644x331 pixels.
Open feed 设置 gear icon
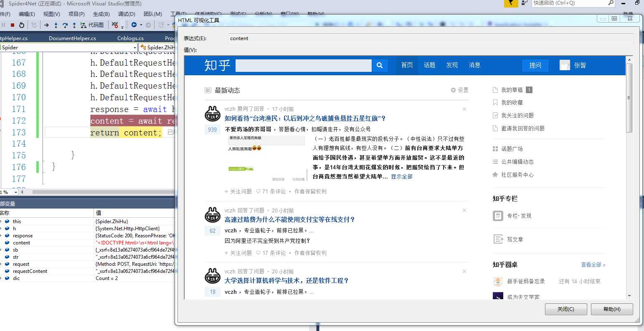click(453, 90)
